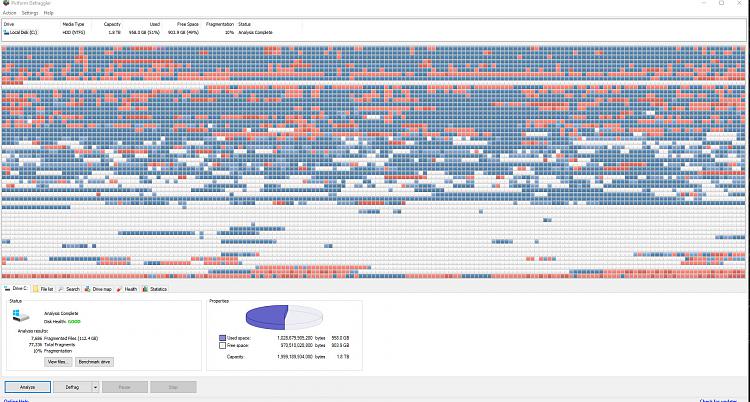Click the Defrag button
The image size is (750, 402).
tap(72, 387)
